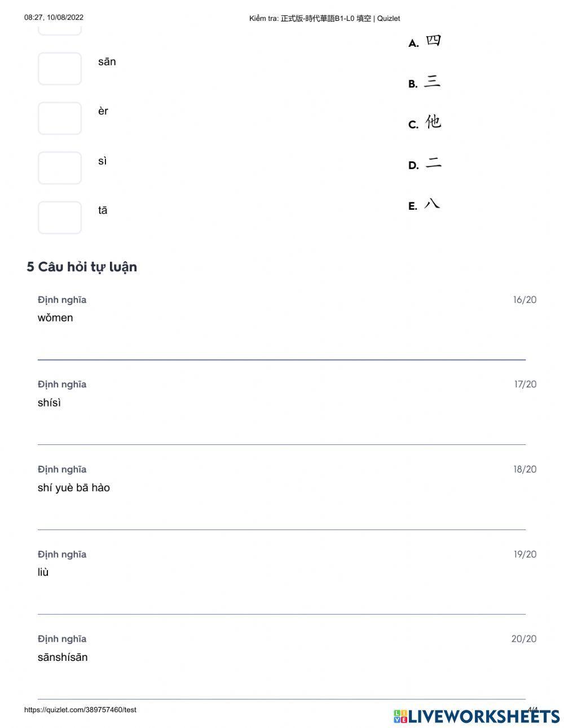The image size is (564, 728).
Task: Select option B character 三
Action: coord(432,82)
